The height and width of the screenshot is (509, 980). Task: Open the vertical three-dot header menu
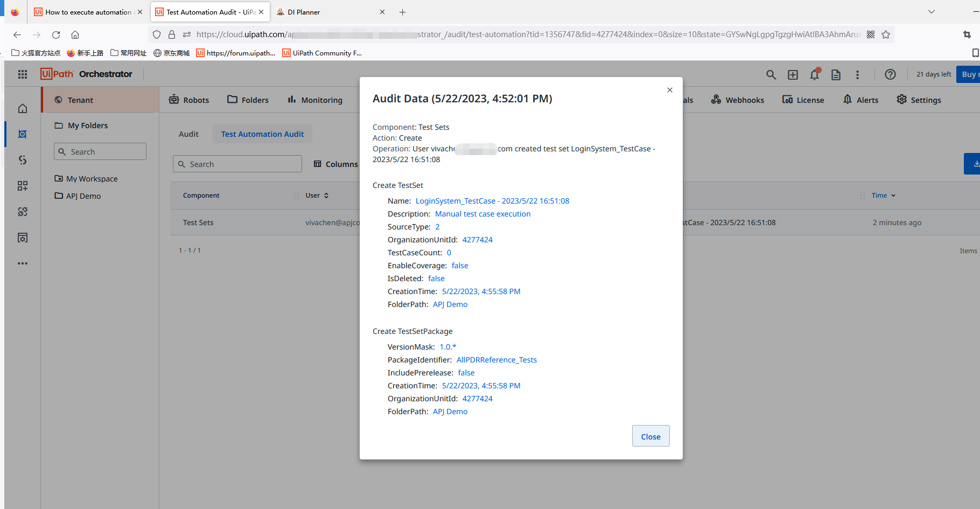pos(857,75)
